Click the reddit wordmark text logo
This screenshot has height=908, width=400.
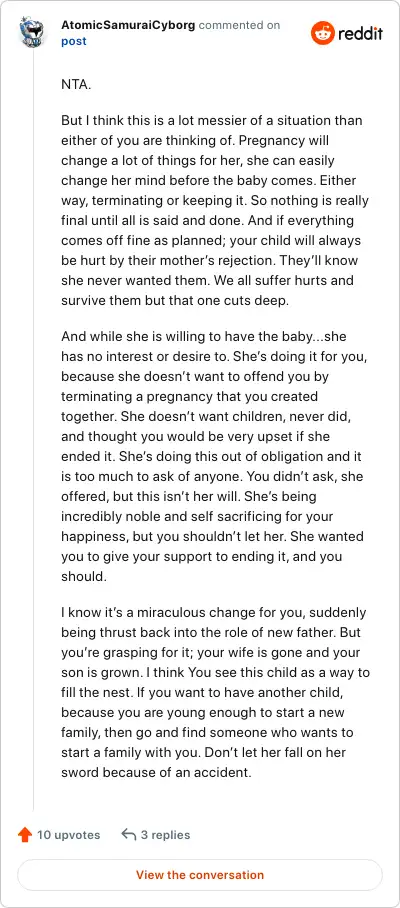[x=360, y=34]
